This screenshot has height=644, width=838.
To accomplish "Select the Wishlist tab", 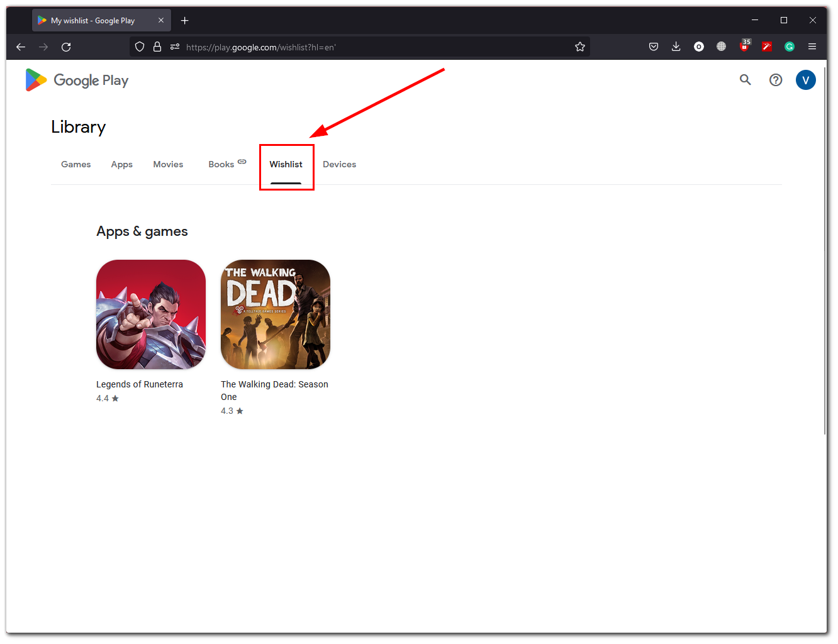I will click(x=286, y=164).
